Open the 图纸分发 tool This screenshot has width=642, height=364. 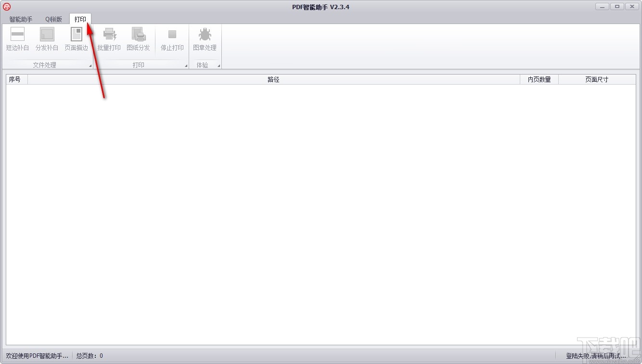139,38
